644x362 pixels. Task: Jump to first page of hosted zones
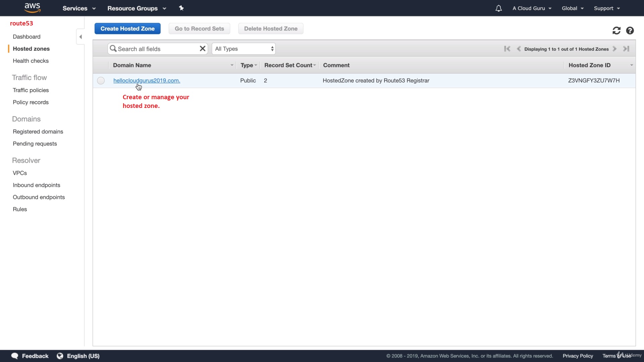[x=507, y=49]
